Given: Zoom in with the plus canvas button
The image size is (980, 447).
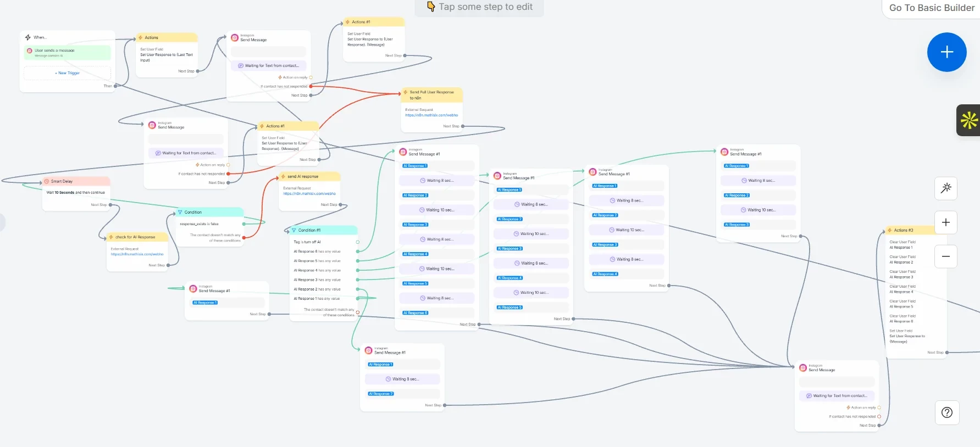Looking at the screenshot, I should pyautogui.click(x=946, y=222).
